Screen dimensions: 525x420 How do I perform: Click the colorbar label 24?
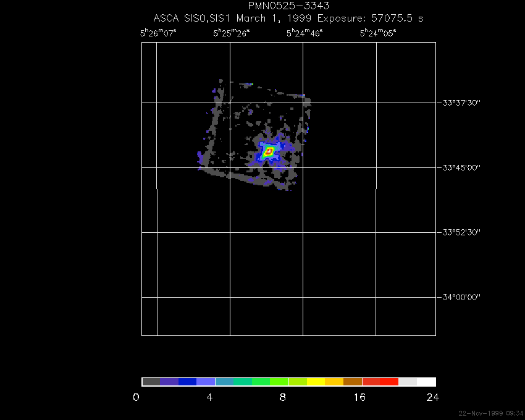click(432, 398)
